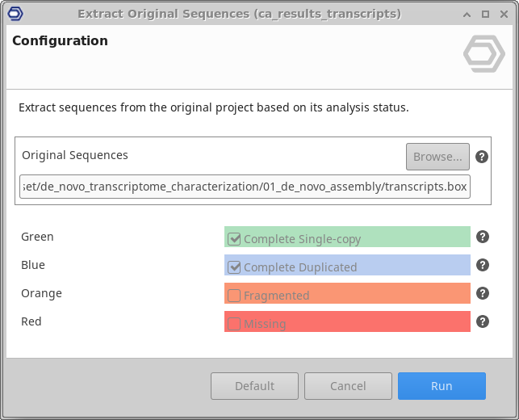The image size is (519, 420).
Task: Show help for Orange category
Action: pyautogui.click(x=482, y=293)
